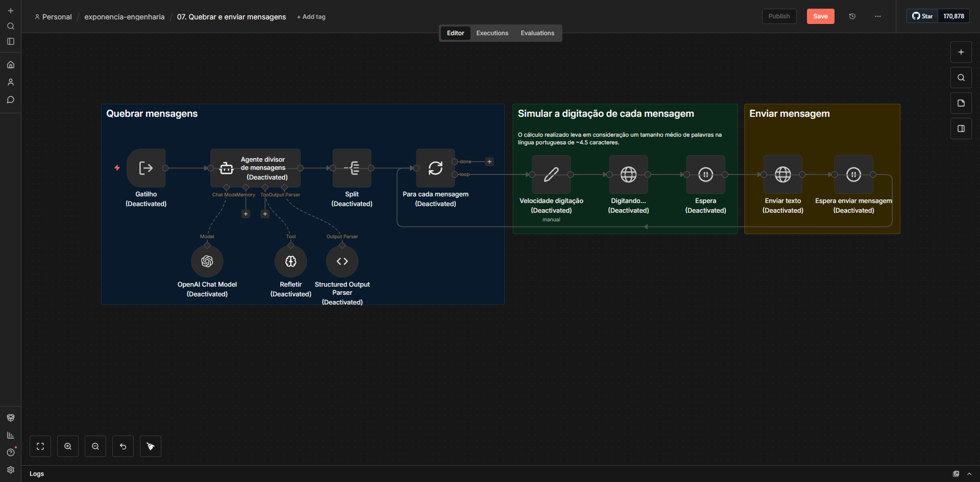
Task: Open the Structured Output Parser node
Action: coord(342,261)
